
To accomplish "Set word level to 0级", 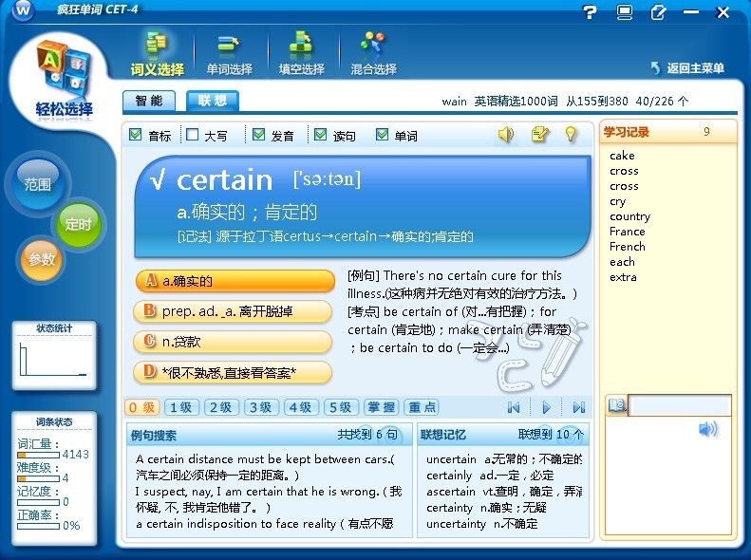I will pos(141,407).
